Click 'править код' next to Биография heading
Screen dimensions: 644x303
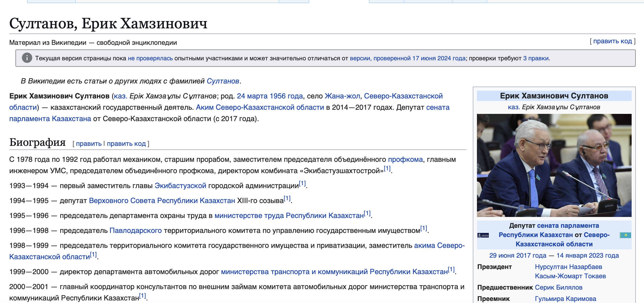pos(126,144)
